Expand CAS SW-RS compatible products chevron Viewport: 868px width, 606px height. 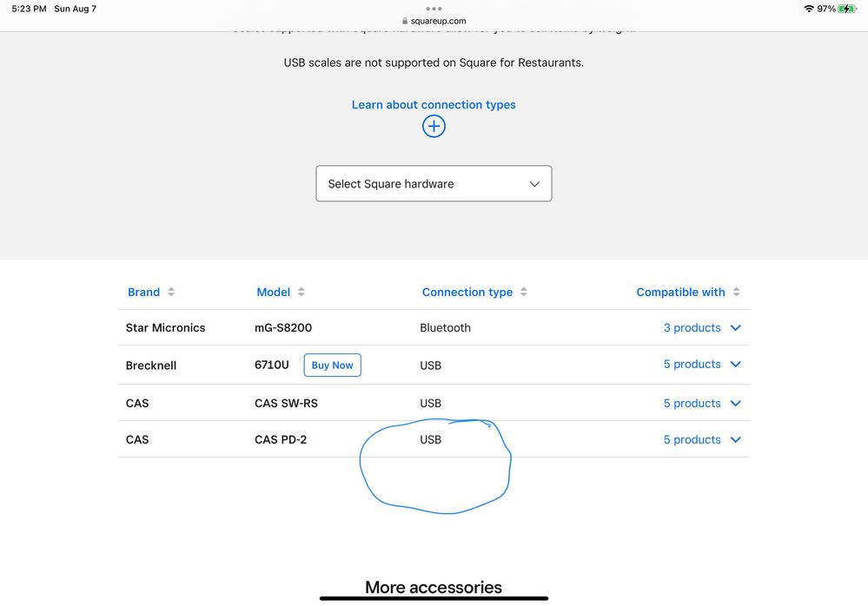(x=736, y=404)
